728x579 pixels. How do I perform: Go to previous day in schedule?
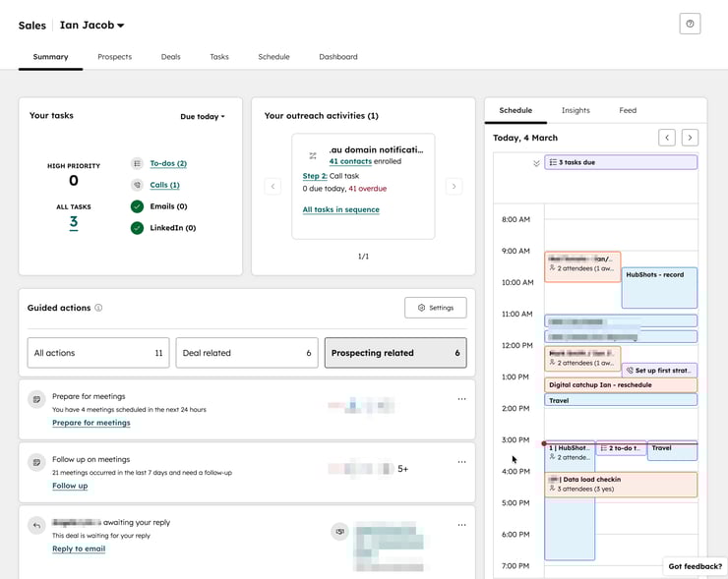(667, 138)
